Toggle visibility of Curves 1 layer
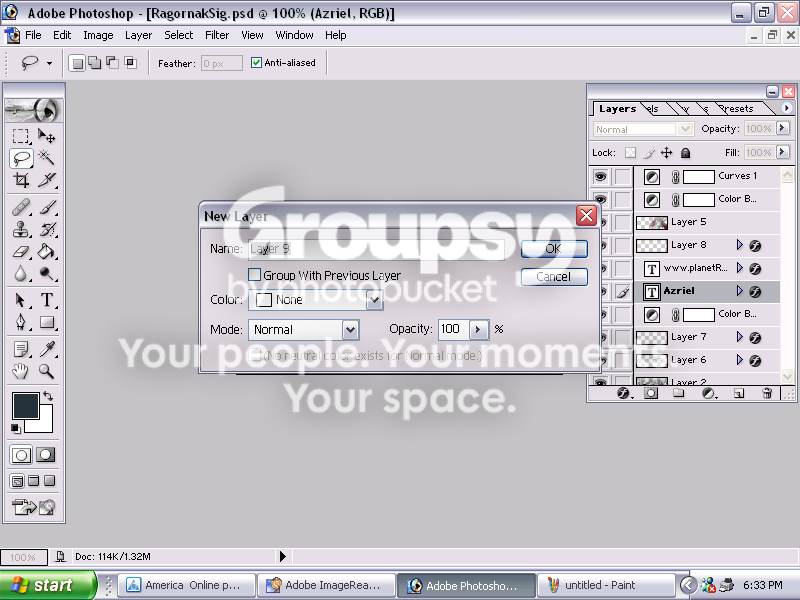The height and width of the screenshot is (600, 800). click(601, 177)
